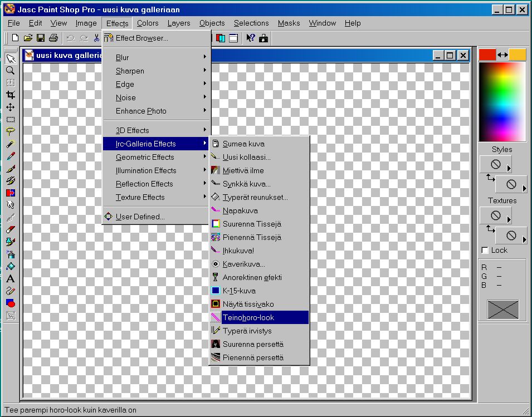Click the Redo toolbar arrow
Viewport: 532px width, 417px height.
84,38
